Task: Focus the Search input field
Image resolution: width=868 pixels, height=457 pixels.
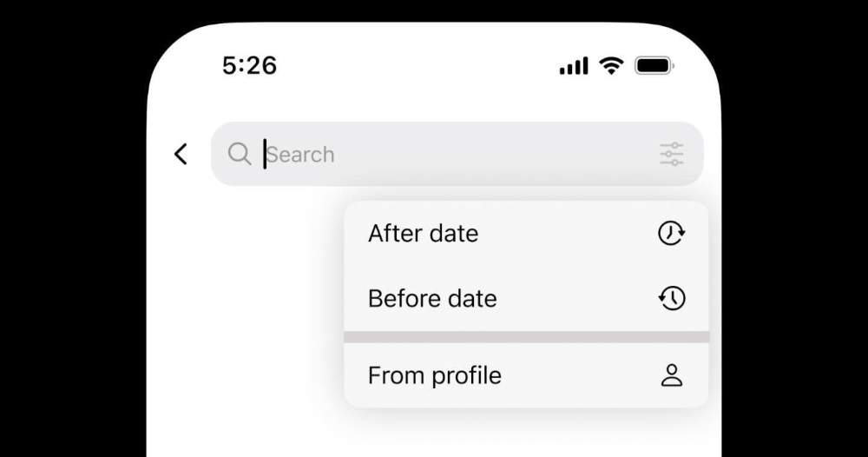Action: [457, 154]
